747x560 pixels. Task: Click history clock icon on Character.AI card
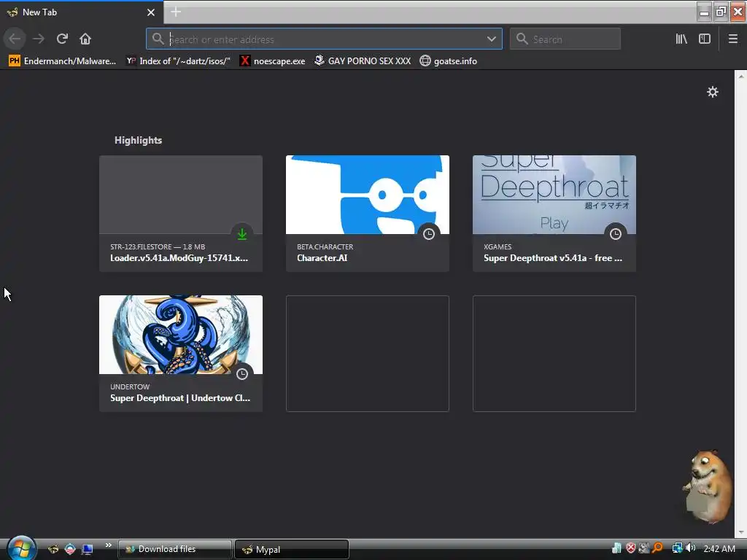429,234
